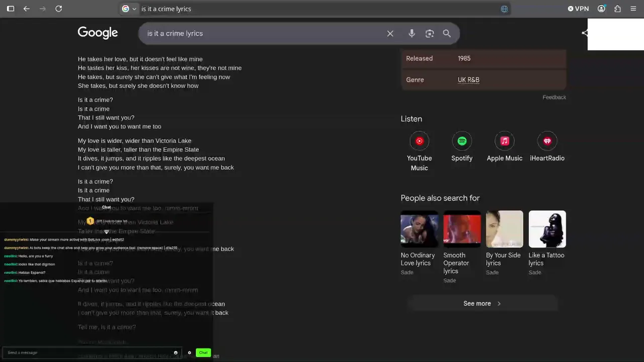This screenshot has height=362, width=644.
Task: Click the No Ordinary Love lyrics title
Action: (x=418, y=259)
